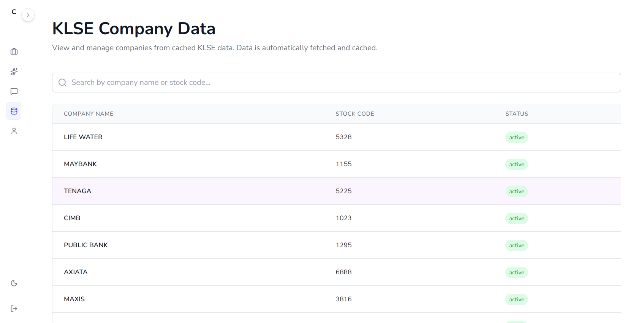Screen dimensions: 644x323
Task: Open the sparkles AI icon in sidebar
Action: tap(14, 72)
